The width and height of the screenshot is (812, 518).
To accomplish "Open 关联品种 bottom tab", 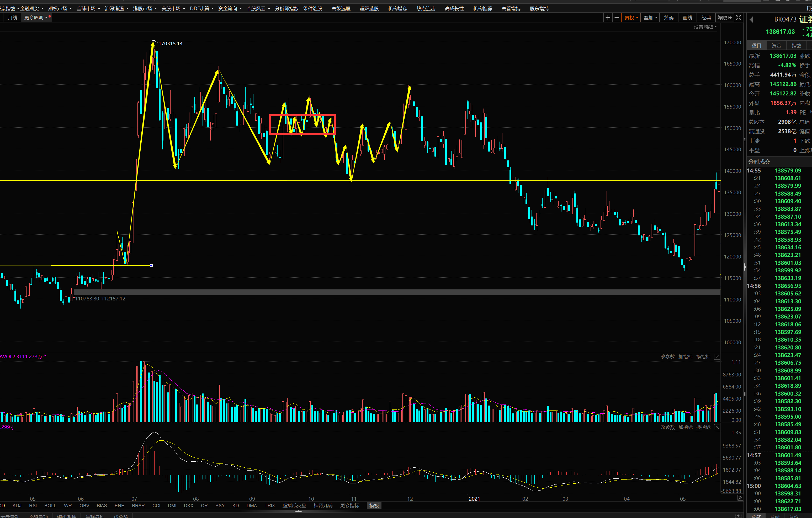I will tap(95, 516).
